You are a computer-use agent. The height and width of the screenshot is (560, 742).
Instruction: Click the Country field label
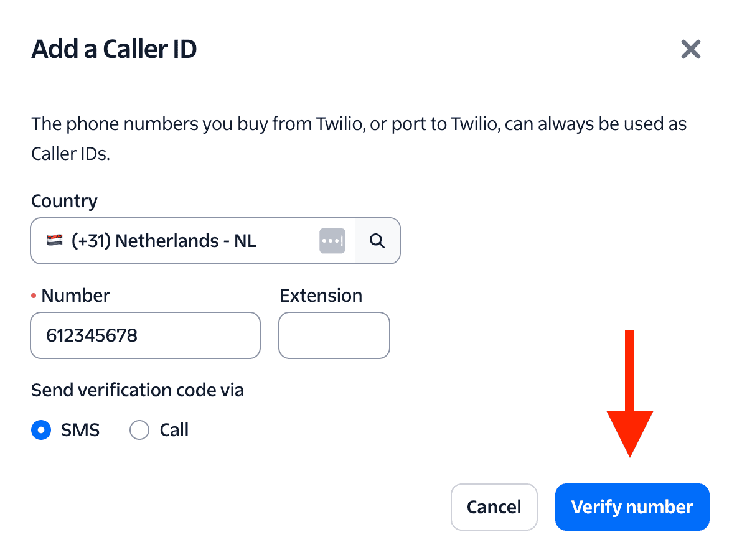click(x=64, y=201)
